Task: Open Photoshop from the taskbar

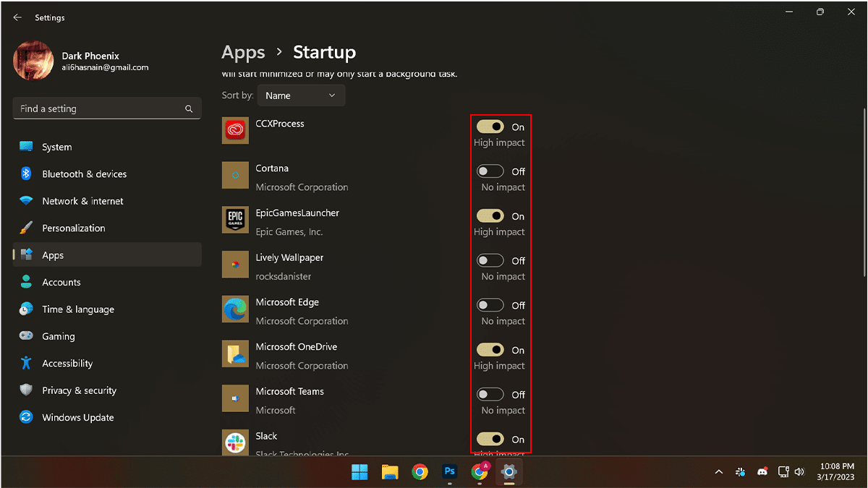Action: (449, 472)
